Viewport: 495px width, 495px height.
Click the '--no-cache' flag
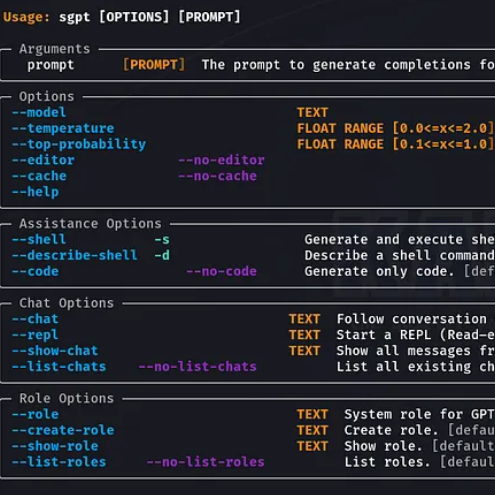coord(218,176)
